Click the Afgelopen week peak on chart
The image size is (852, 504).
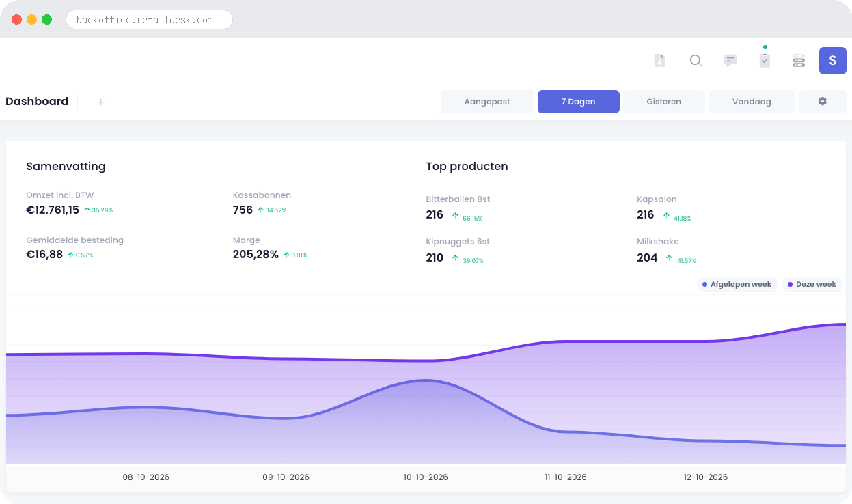click(426, 380)
